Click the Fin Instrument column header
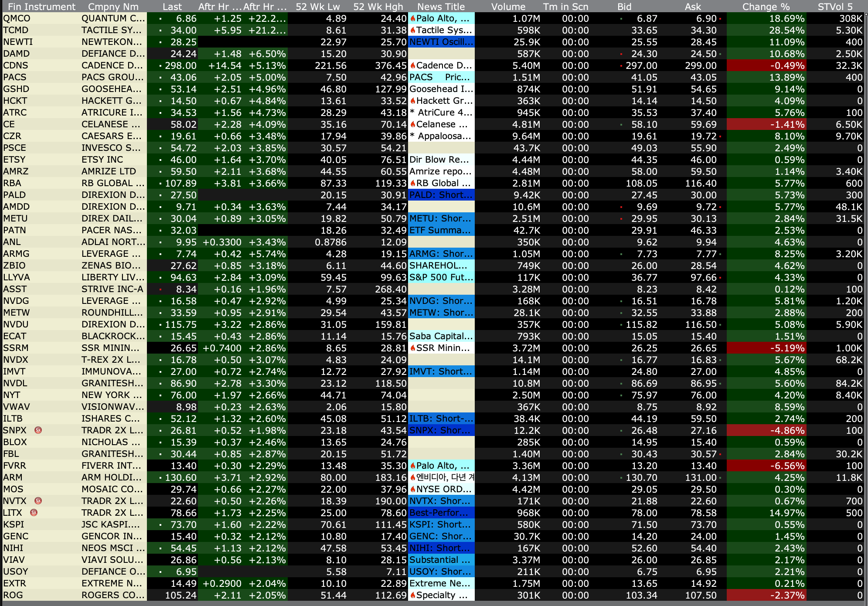The height and width of the screenshot is (606, 868). pyautogui.click(x=41, y=7)
